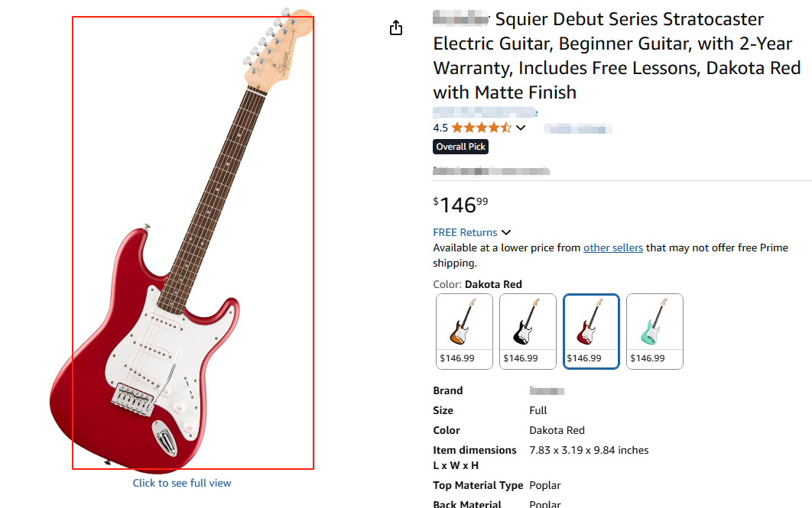
Task: Click 'Click to see full view' link
Action: coord(182,483)
